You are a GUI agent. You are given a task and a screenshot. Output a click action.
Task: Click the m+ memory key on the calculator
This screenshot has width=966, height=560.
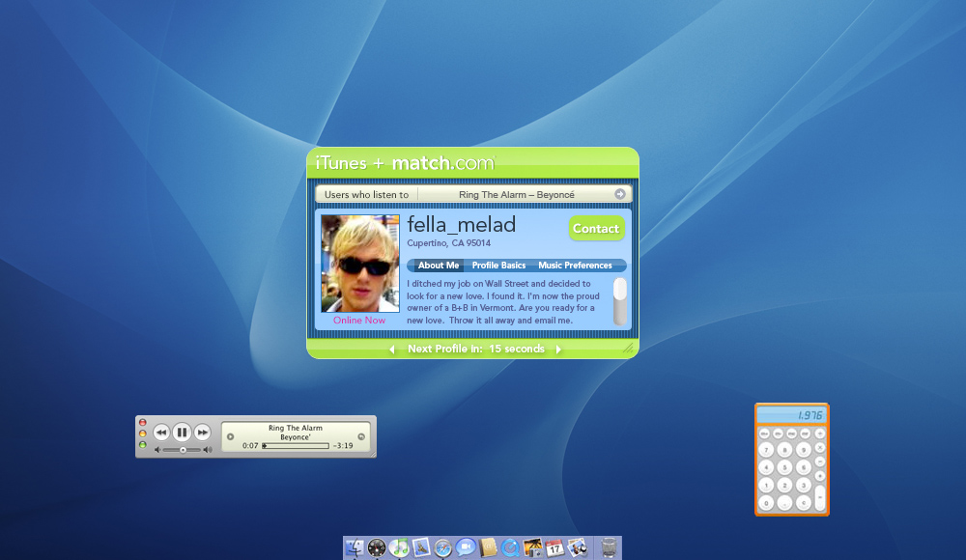coord(764,434)
